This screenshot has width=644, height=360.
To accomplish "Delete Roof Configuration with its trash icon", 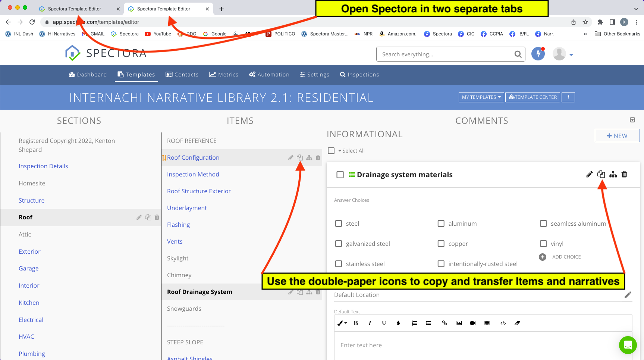I will pos(318,158).
